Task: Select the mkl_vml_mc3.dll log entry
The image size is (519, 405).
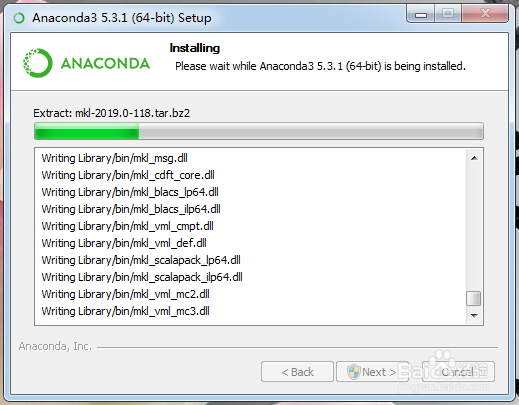Action: click(125, 311)
